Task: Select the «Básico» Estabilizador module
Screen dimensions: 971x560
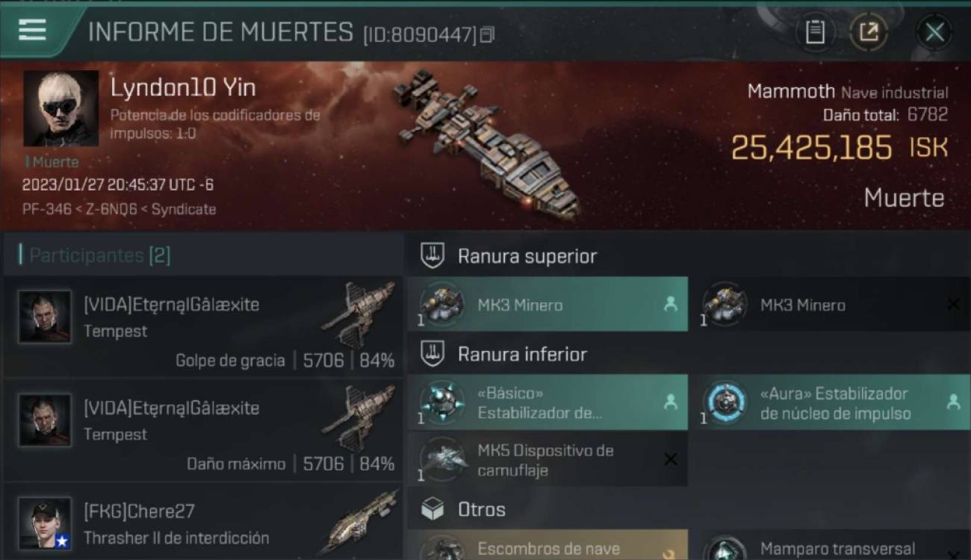Action: coord(547,402)
